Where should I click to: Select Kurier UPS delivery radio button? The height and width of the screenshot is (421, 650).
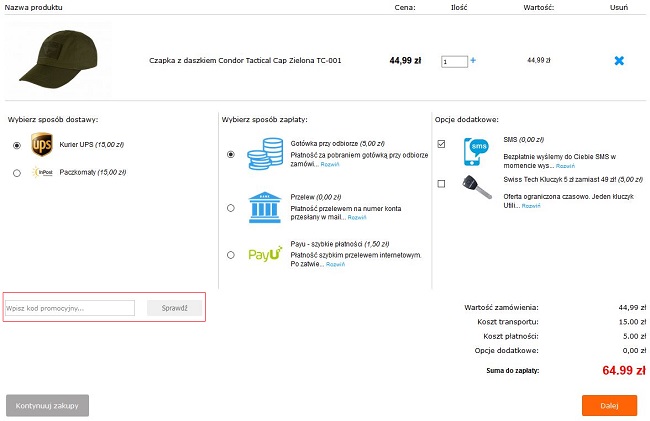tap(17, 145)
